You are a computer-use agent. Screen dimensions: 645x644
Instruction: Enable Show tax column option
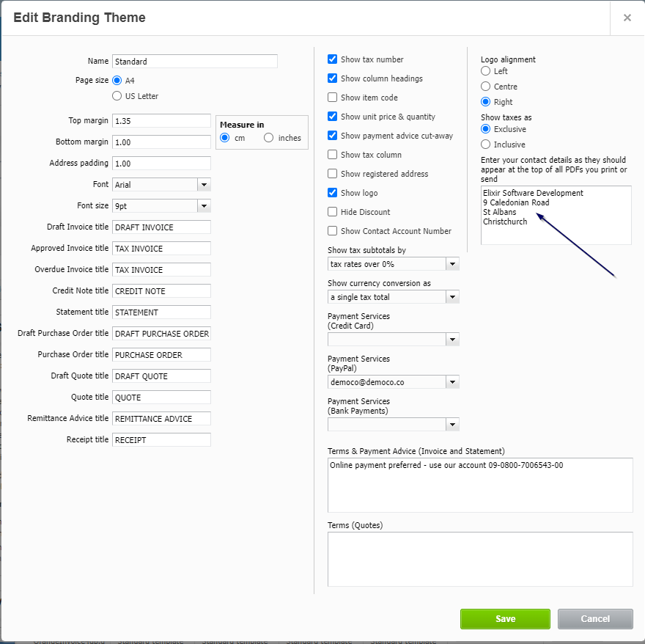coord(332,155)
